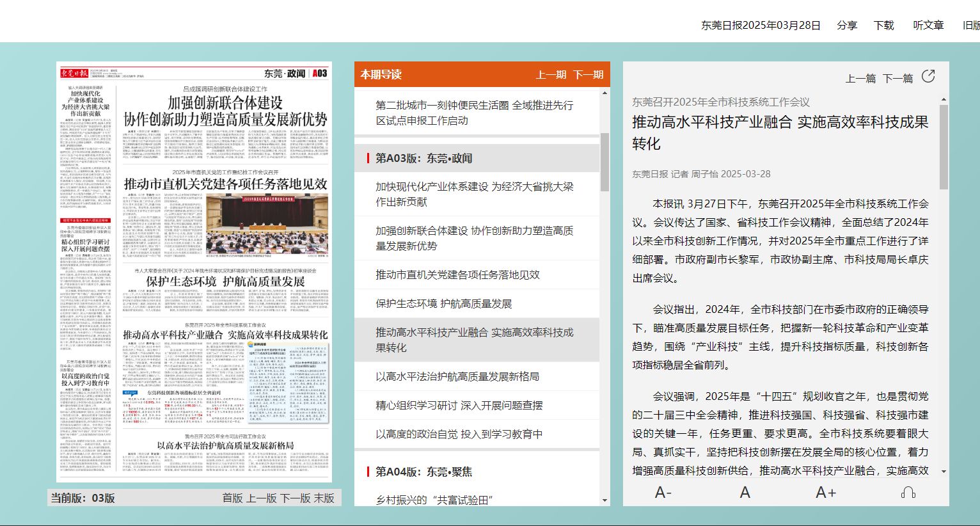This screenshot has width=980, height=526.
Task: Reset font size with A button
Action: point(745,492)
